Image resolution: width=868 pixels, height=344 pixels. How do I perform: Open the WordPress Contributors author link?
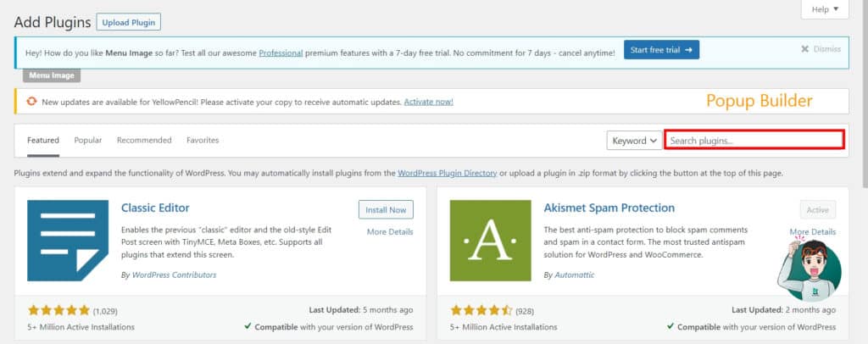(x=174, y=275)
